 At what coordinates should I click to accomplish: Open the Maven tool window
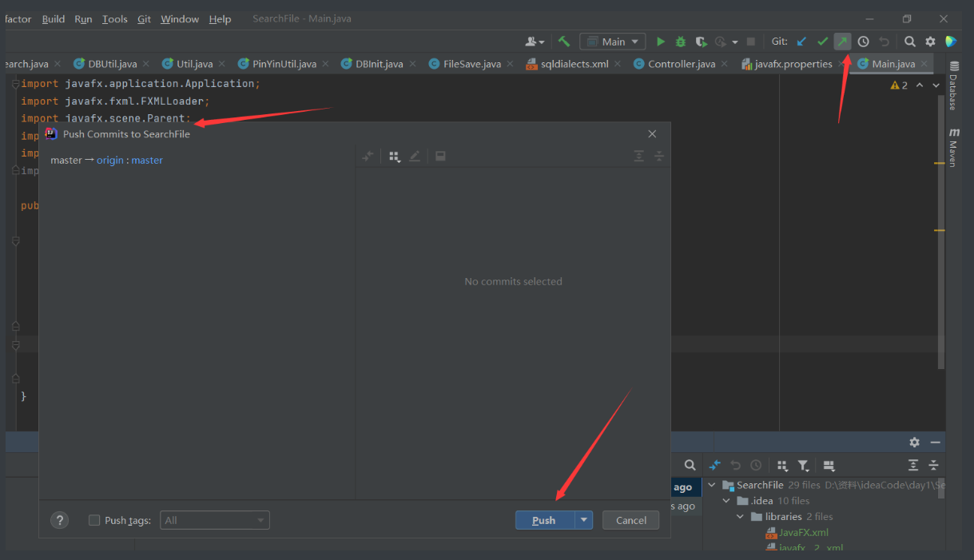[x=952, y=147]
